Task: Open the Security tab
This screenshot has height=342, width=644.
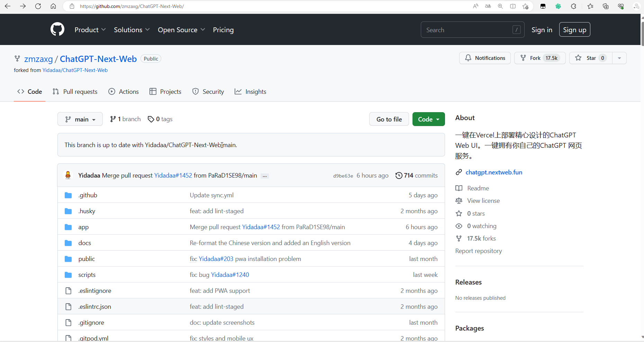Action: (208, 91)
